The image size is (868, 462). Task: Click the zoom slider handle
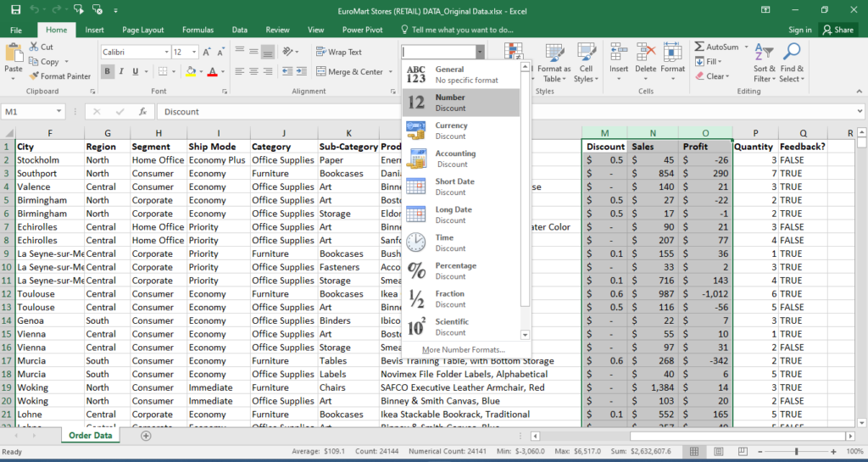(x=797, y=452)
